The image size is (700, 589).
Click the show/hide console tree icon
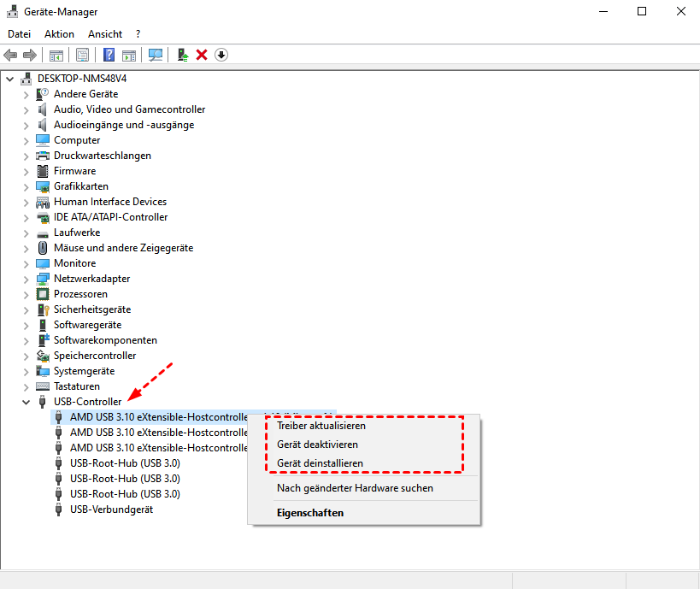(56, 55)
